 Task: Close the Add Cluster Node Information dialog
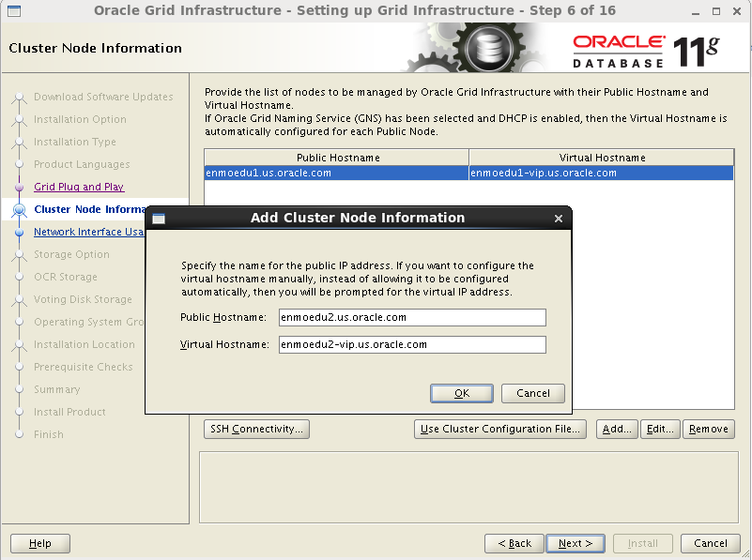559,219
